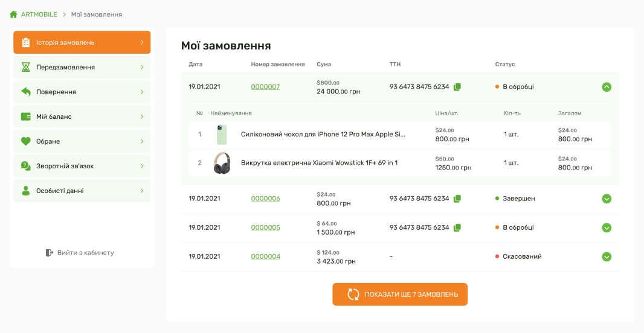644x333 pixels.
Task: Expand cancelled order 0000004 details
Action: coord(607,256)
